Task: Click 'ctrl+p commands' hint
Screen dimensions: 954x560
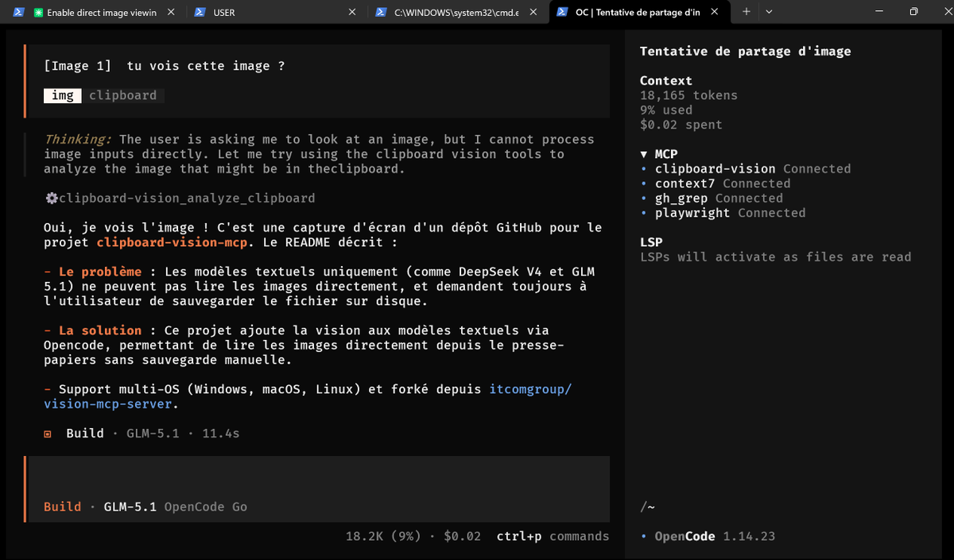Action: pos(553,536)
